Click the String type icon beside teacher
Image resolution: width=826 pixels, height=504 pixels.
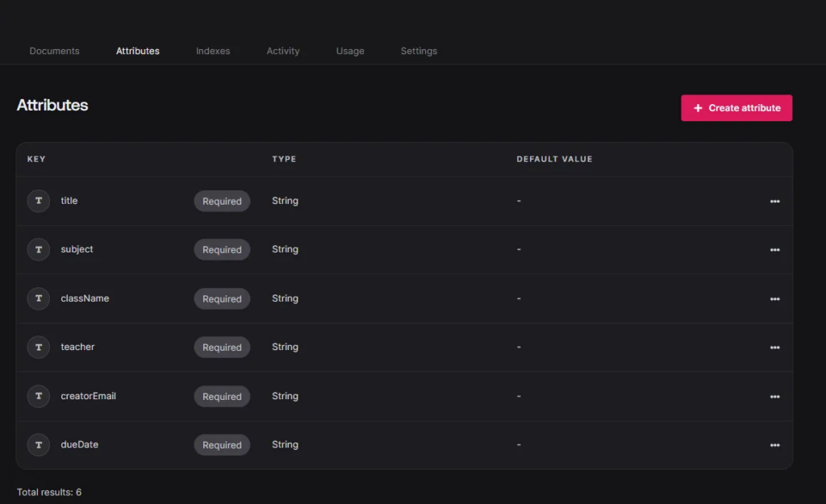pos(38,347)
